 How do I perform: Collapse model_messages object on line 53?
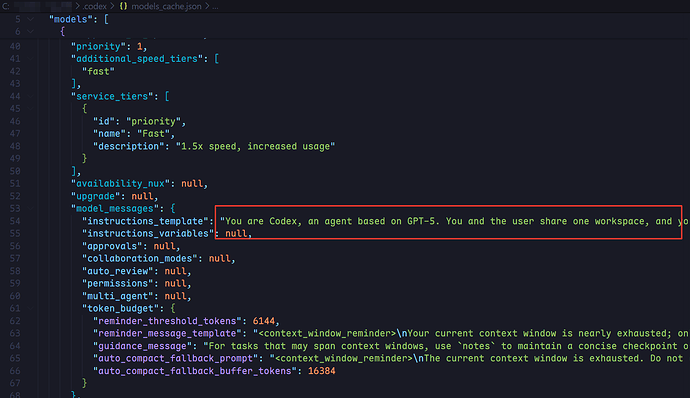pyautogui.click(x=30, y=208)
